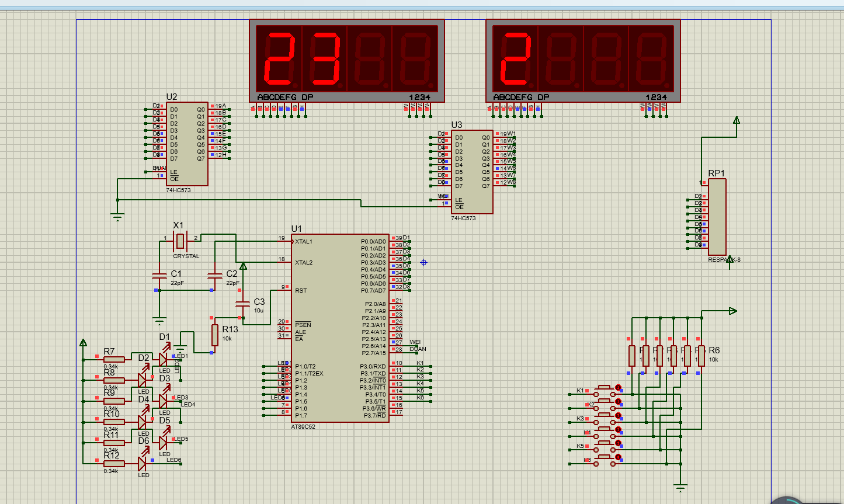Screen dimensions: 844x504
Task: Click the origin marker right of U1
Action: coord(423,263)
